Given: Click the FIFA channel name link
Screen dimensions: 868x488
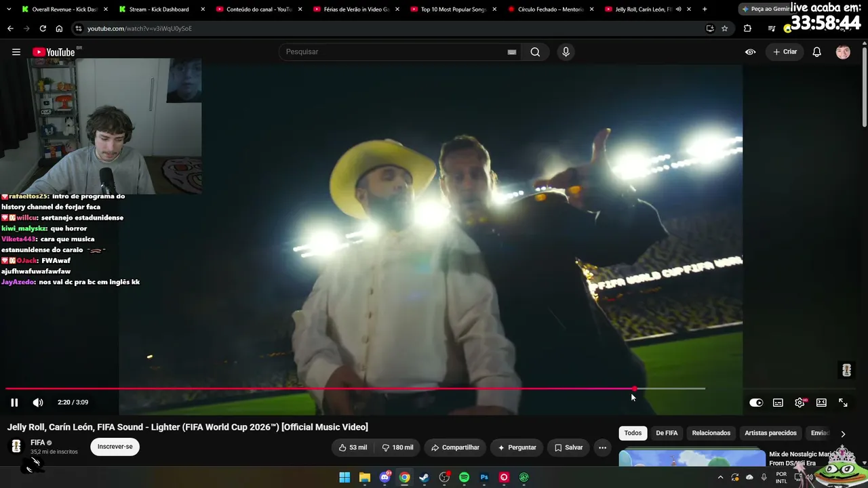Looking at the screenshot, I should (x=38, y=443).
